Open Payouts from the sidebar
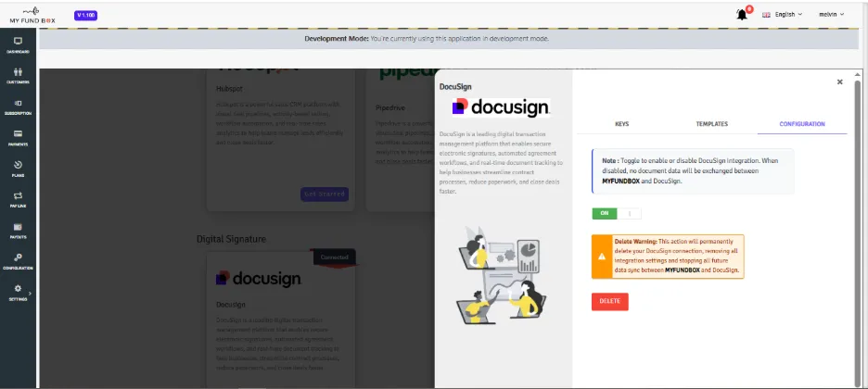This screenshot has width=868, height=389. (18, 227)
